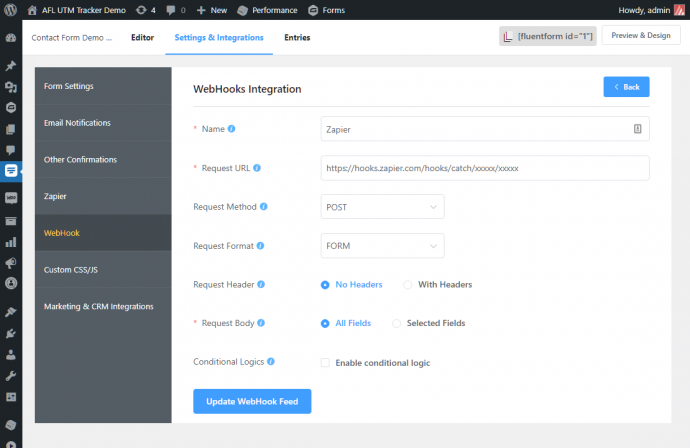Open the Plugins sidebar icon

(11, 333)
